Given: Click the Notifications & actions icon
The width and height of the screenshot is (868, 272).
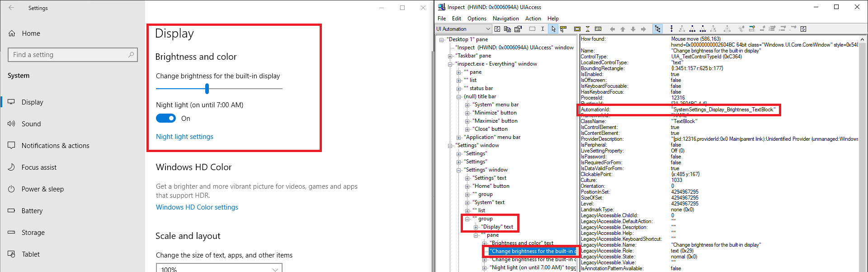Looking at the screenshot, I should point(12,145).
